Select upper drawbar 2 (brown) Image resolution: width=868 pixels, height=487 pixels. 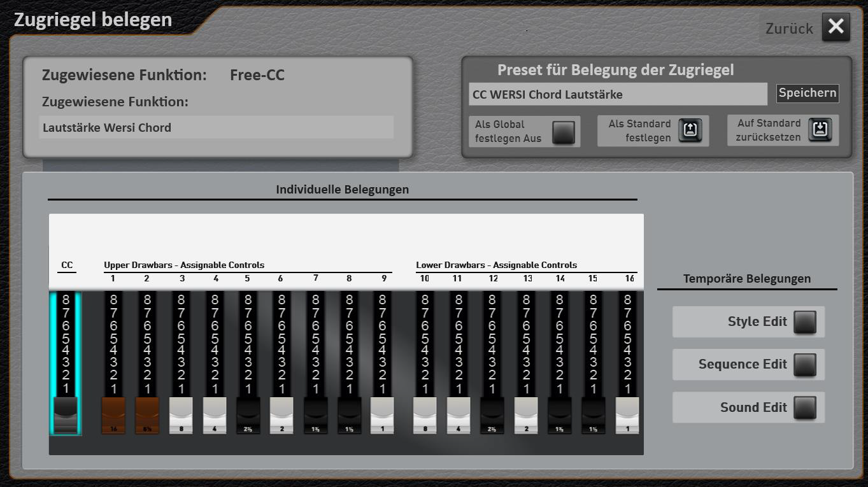(147, 415)
